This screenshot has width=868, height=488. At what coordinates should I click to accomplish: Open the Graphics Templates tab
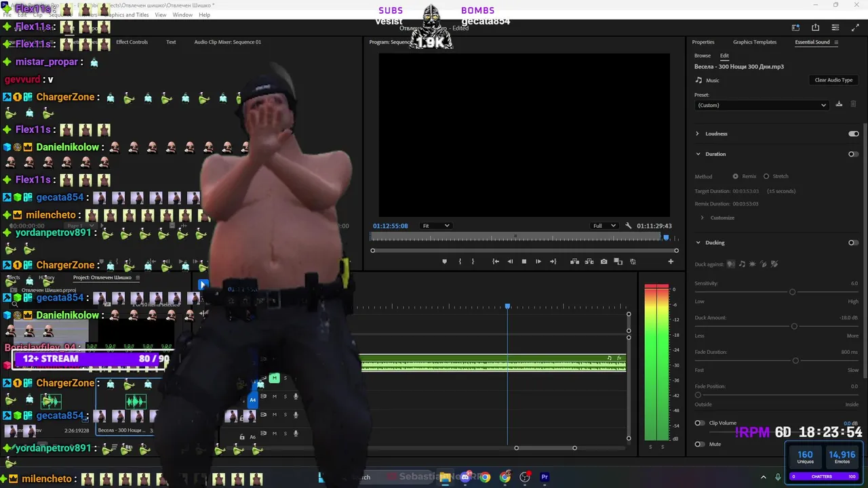755,42
